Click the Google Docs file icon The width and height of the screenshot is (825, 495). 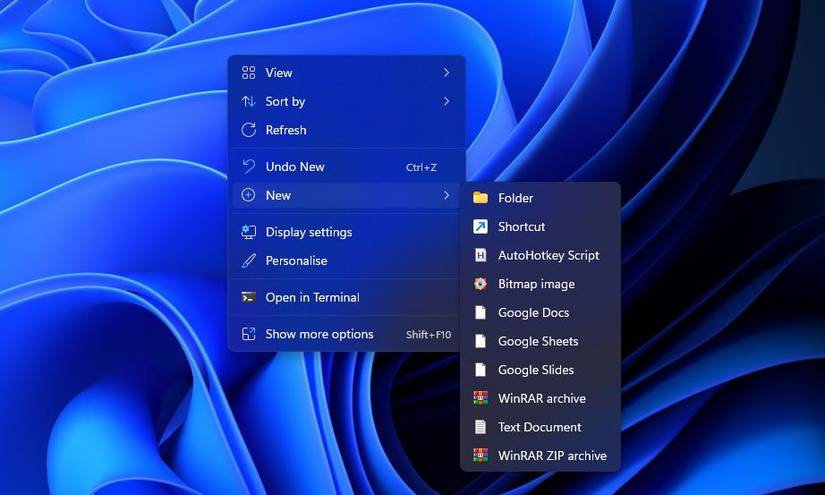[480, 312]
